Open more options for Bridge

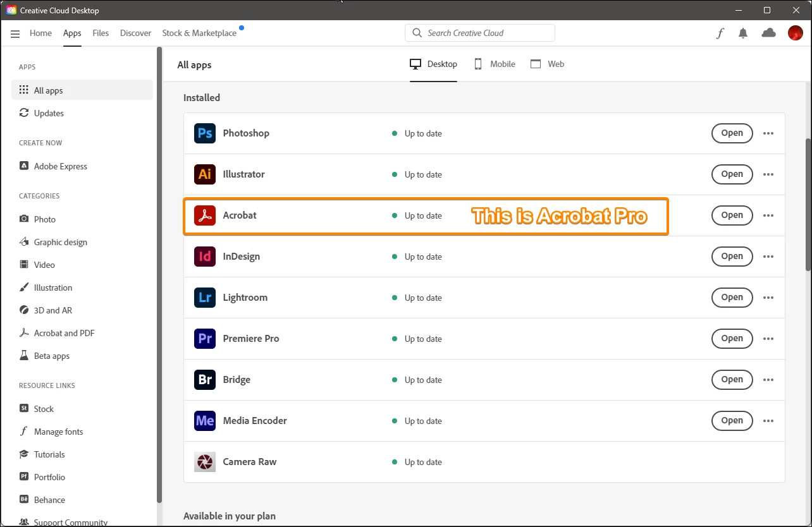(768, 380)
